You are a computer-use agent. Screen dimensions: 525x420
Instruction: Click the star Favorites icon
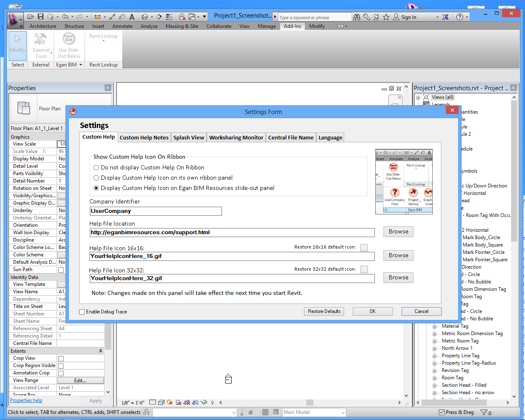pyautogui.click(x=386, y=17)
